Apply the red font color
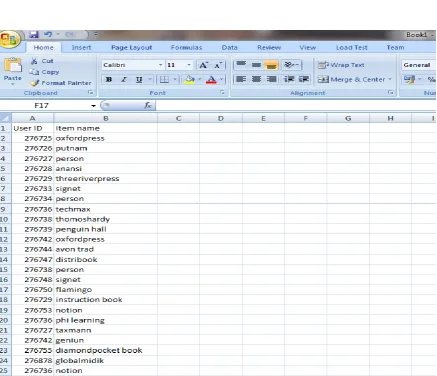The image size is (437, 376). 211,79
